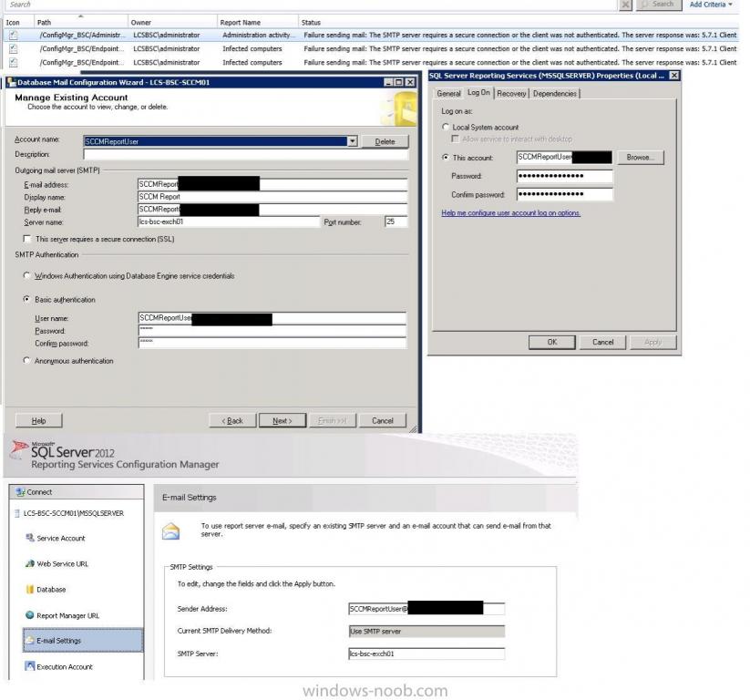
Task: Click the Port number field
Action: [396, 221]
